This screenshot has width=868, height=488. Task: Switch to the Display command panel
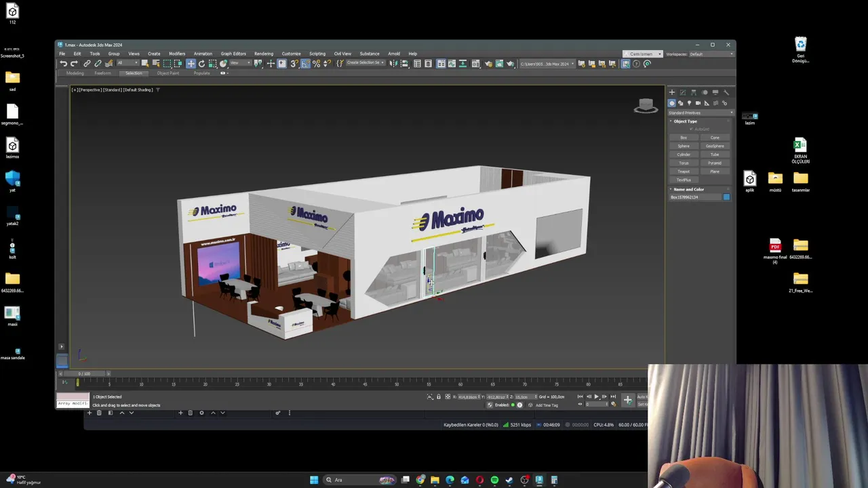(x=715, y=92)
